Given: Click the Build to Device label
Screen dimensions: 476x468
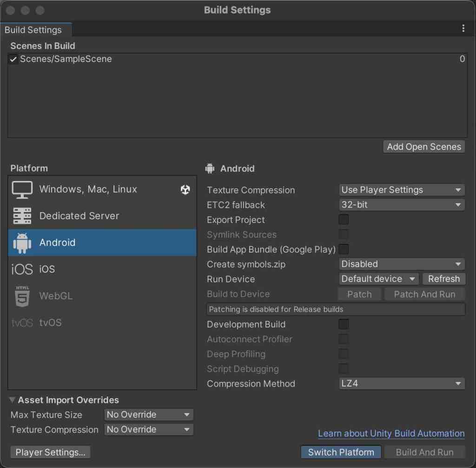Looking at the screenshot, I should pos(238,294).
